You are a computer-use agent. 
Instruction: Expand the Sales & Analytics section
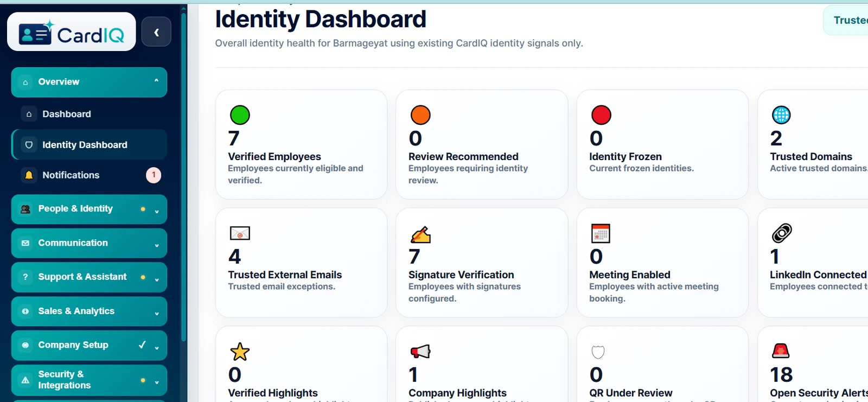coord(89,311)
